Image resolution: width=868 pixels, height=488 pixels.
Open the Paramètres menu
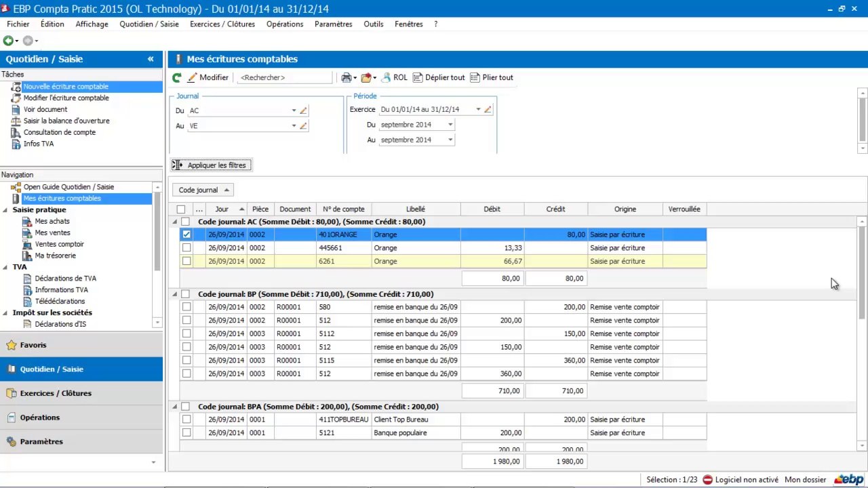pyautogui.click(x=333, y=24)
